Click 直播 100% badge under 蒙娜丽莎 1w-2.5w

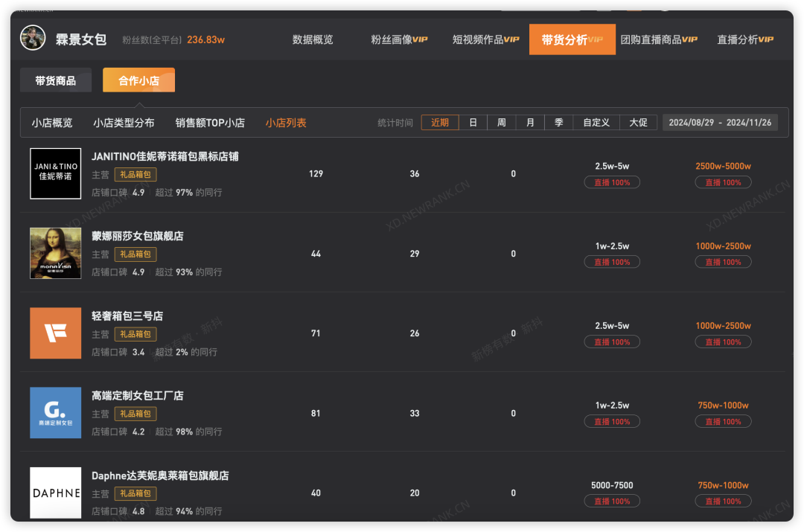[x=612, y=262]
